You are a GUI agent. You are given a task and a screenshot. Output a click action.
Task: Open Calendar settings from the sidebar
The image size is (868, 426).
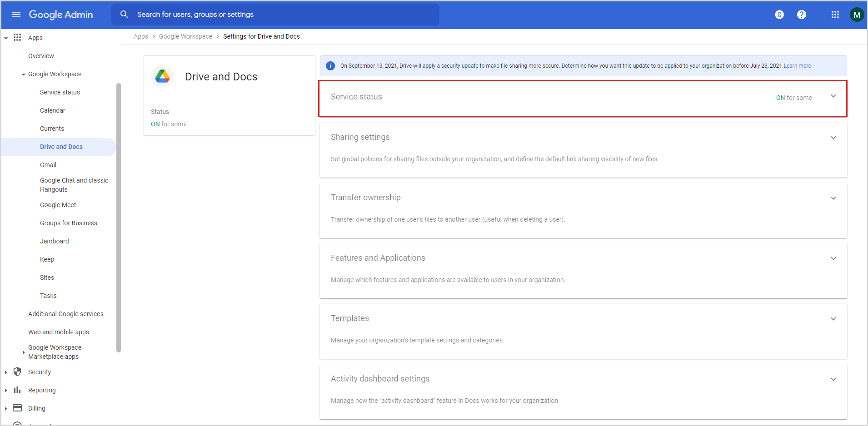pos(52,110)
